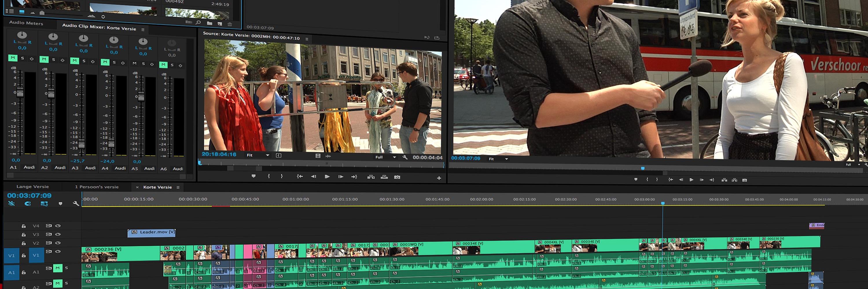Image resolution: width=868 pixels, height=289 pixels.
Task: Toggle sync lock for track V1
Action: (49, 251)
